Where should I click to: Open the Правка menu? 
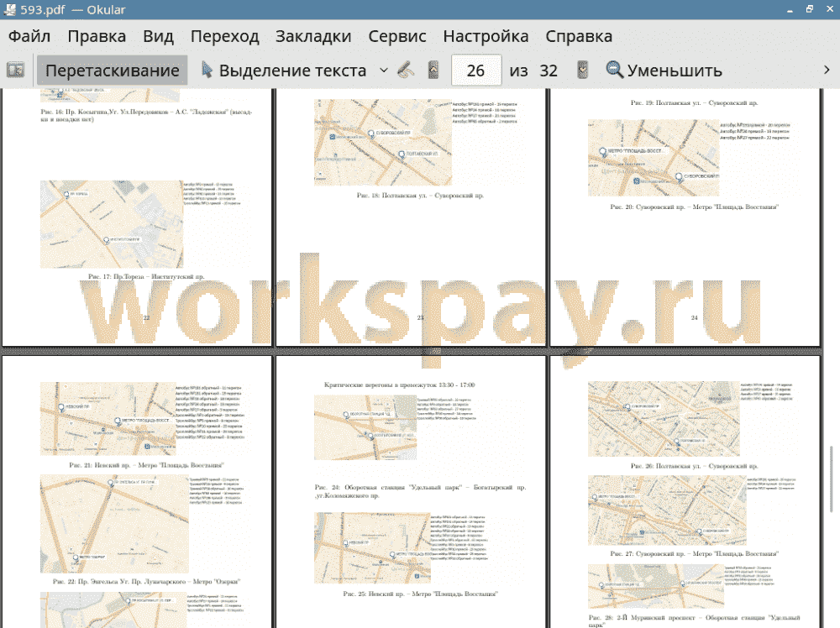click(97, 36)
